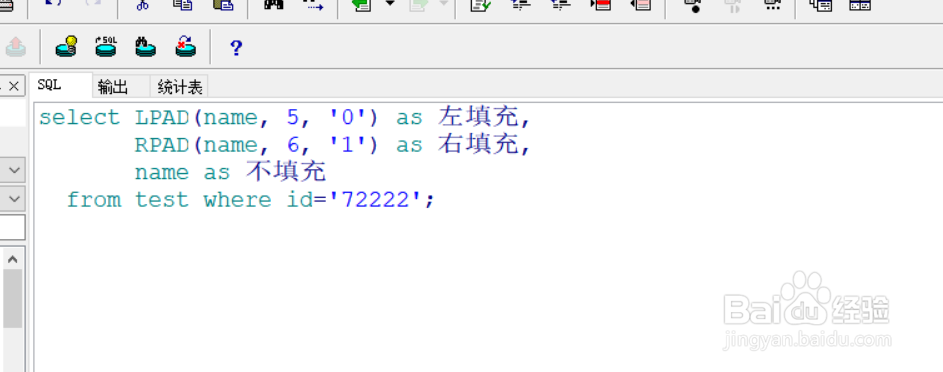Close the left panel with X button

(13, 87)
